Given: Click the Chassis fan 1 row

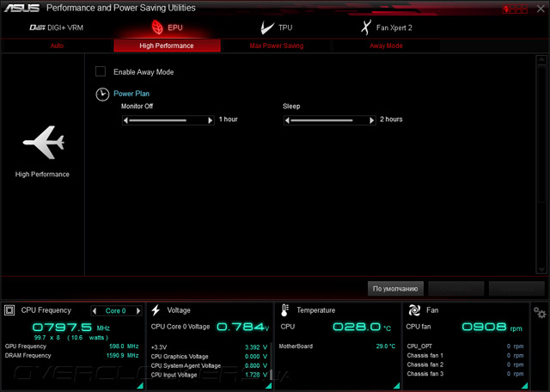Looking at the screenshot, I should pos(465,356).
